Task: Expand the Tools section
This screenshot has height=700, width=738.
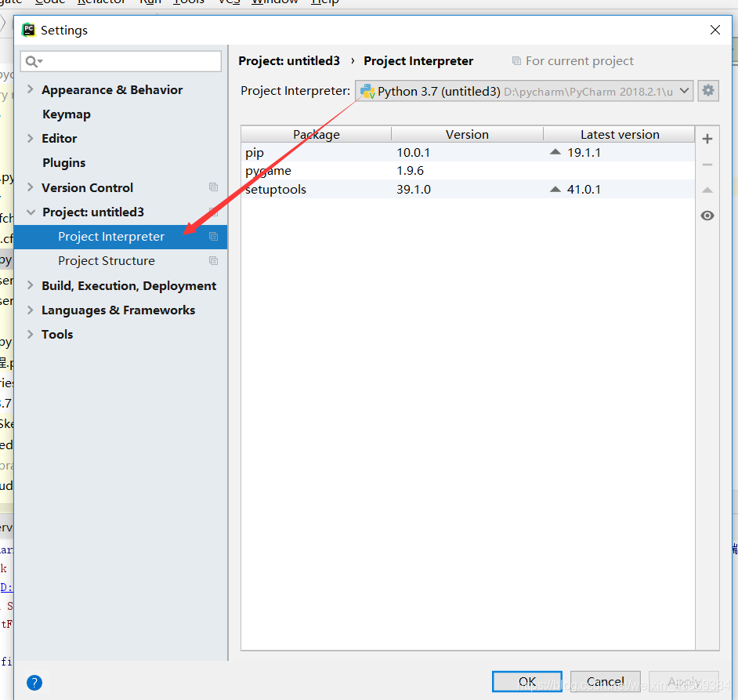Action: pos(30,334)
